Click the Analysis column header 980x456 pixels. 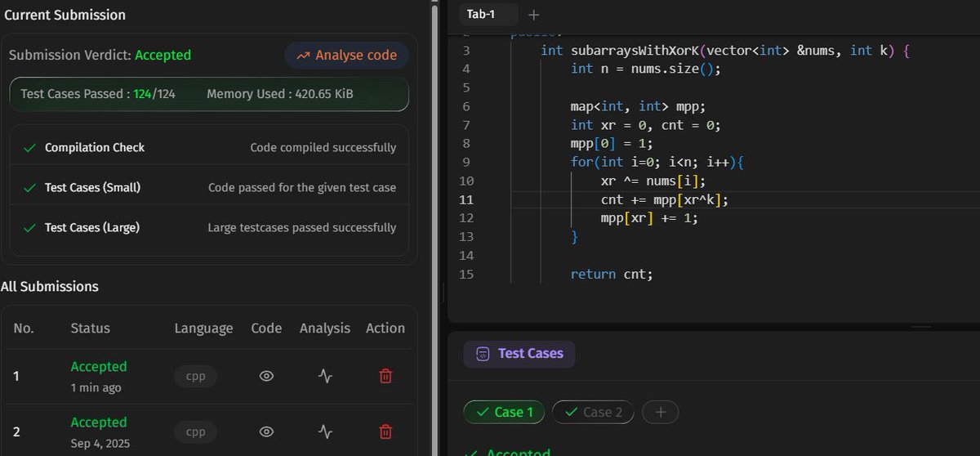pos(324,329)
